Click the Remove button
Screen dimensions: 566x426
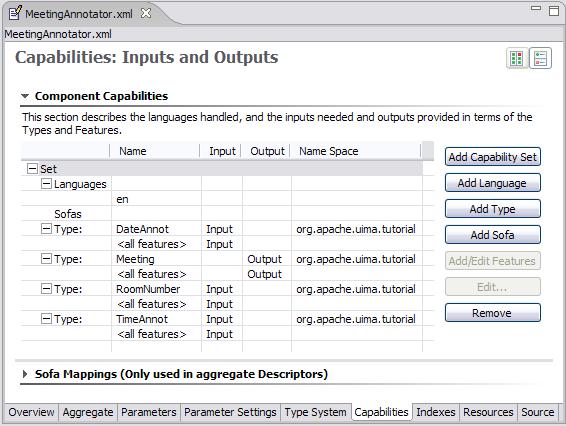pyautogui.click(x=493, y=313)
